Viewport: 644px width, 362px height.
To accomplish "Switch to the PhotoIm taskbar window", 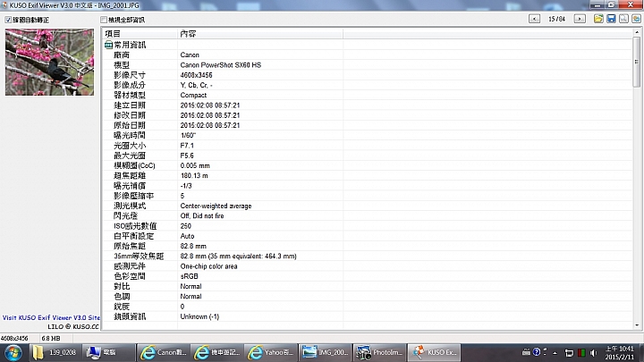I will point(378,352).
